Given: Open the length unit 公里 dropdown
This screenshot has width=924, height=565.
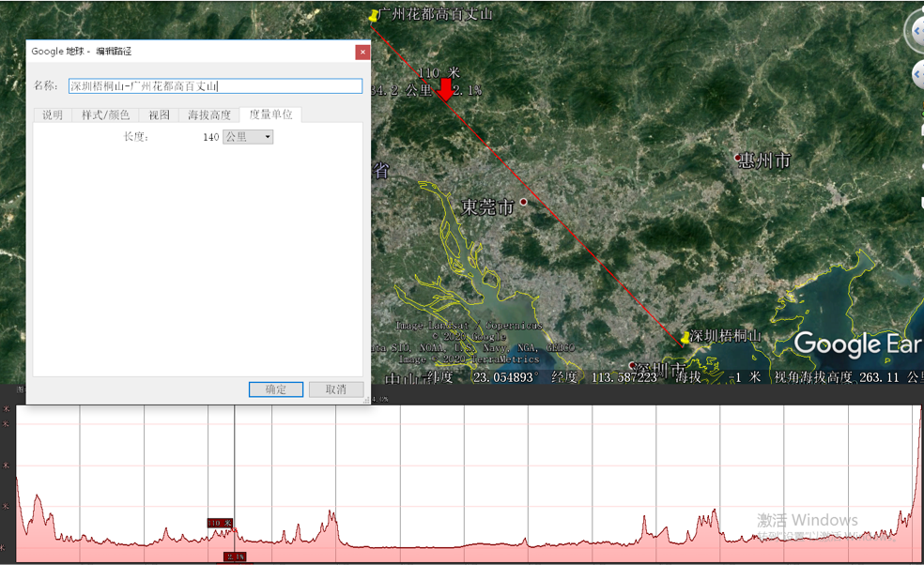Looking at the screenshot, I should pos(248,137).
